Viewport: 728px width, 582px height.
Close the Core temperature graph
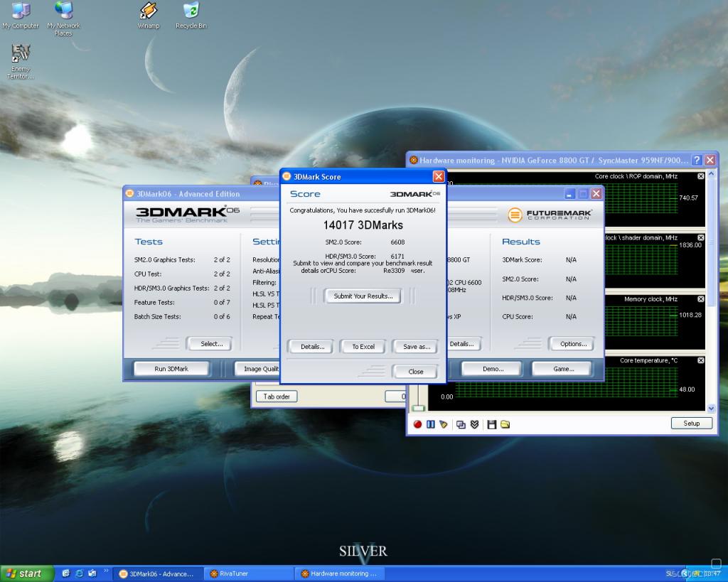700,360
